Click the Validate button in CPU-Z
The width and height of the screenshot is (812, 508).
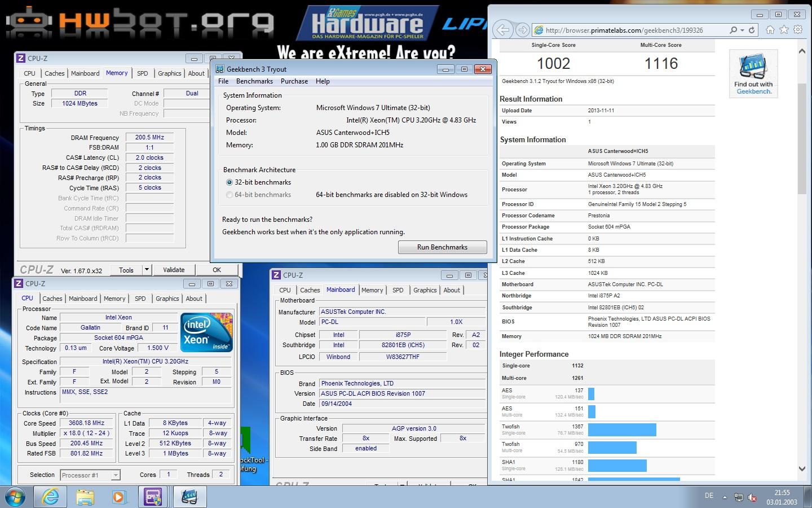click(x=174, y=270)
